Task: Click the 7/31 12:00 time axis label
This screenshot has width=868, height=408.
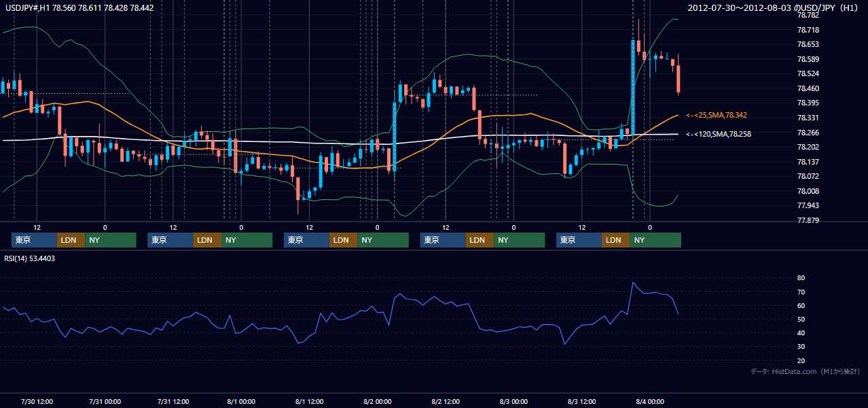Action: pyautogui.click(x=173, y=401)
